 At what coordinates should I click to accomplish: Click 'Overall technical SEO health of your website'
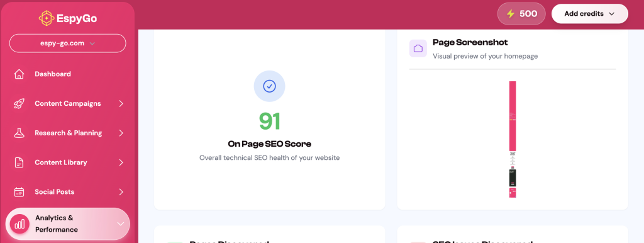point(269,158)
